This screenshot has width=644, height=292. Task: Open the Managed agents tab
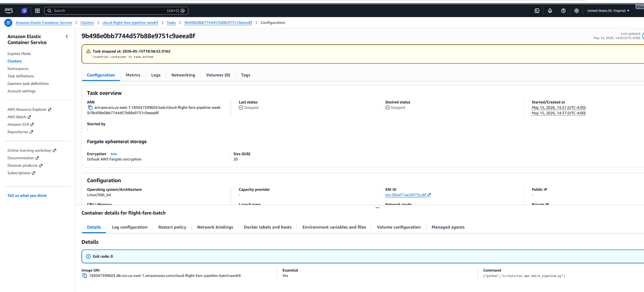point(448,227)
